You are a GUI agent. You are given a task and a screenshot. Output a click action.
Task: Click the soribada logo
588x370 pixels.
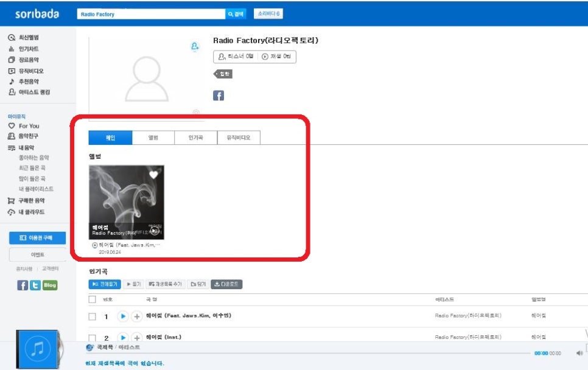pos(37,14)
